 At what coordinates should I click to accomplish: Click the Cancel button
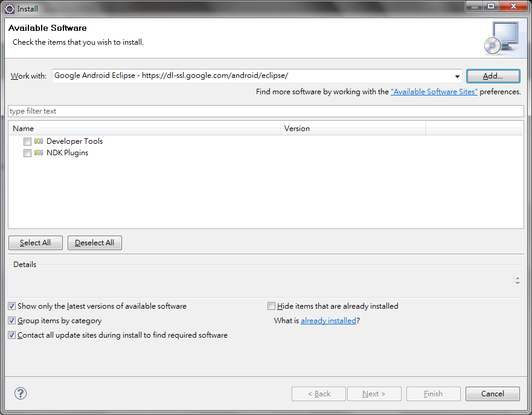tap(492, 394)
